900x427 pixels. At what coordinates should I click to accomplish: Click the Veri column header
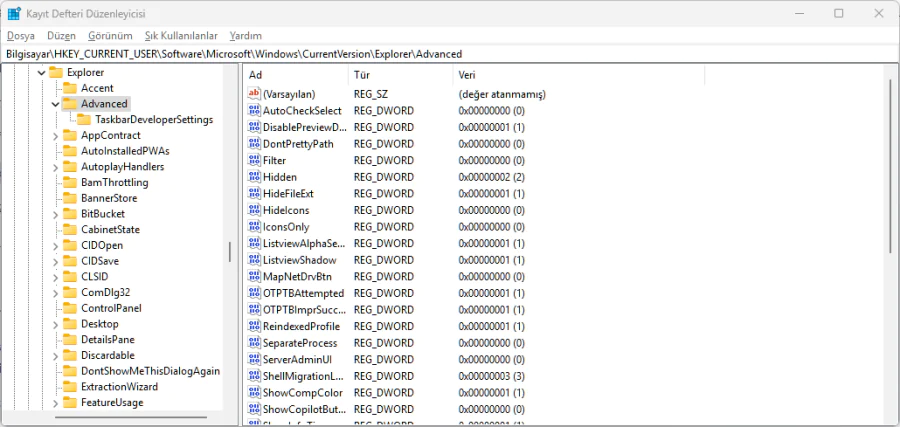pyautogui.click(x=578, y=75)
